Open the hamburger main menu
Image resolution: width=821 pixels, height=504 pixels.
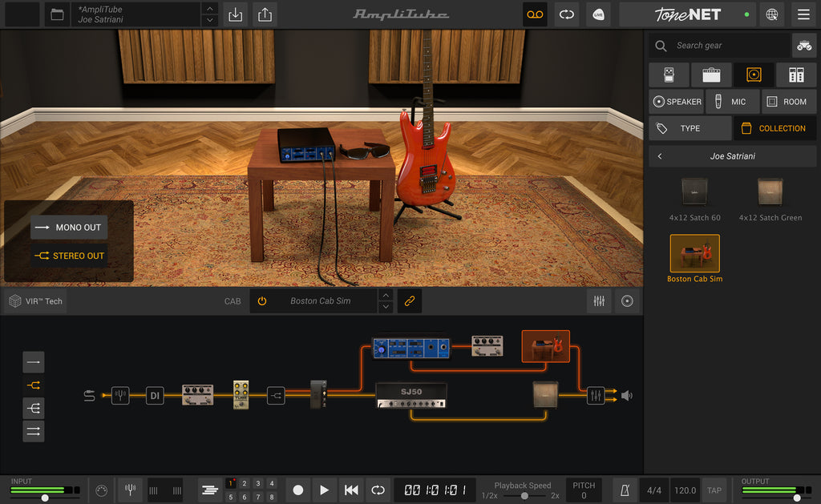click(803, 14)
